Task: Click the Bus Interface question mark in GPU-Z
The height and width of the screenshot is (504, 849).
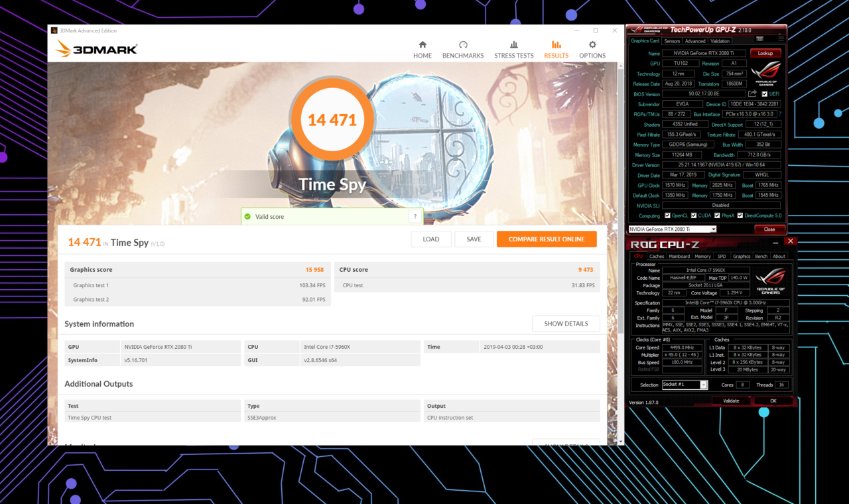Action: 779,114
